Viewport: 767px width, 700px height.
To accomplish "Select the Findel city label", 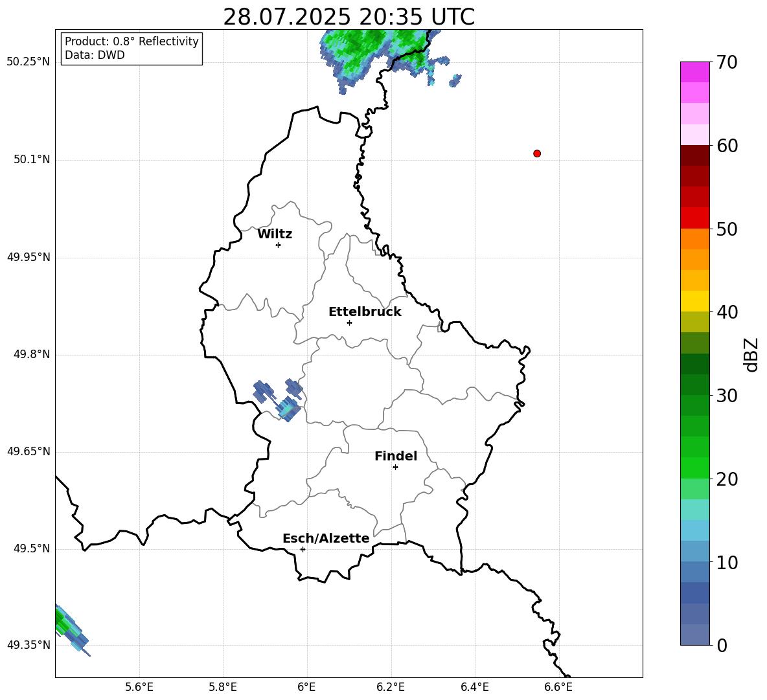I will (x=396, y=456).
